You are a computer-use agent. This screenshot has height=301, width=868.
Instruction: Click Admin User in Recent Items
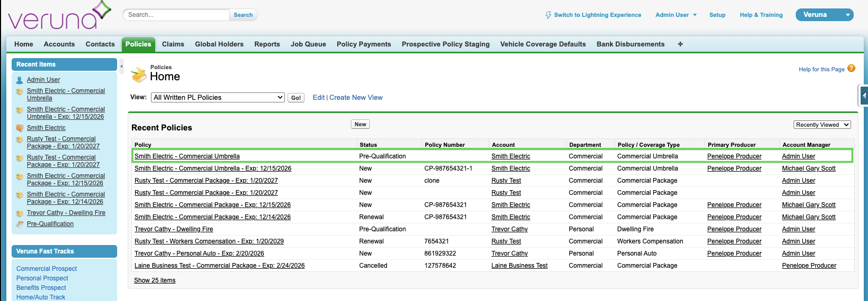pyautogui.click(x=43, y=80)
